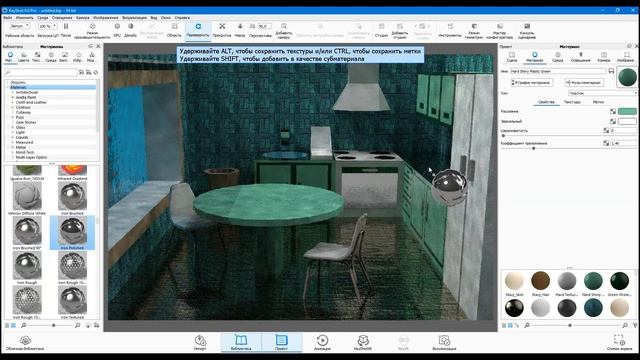
Task: Toggle refraction index texture checker icon
Action: (606, 143)
